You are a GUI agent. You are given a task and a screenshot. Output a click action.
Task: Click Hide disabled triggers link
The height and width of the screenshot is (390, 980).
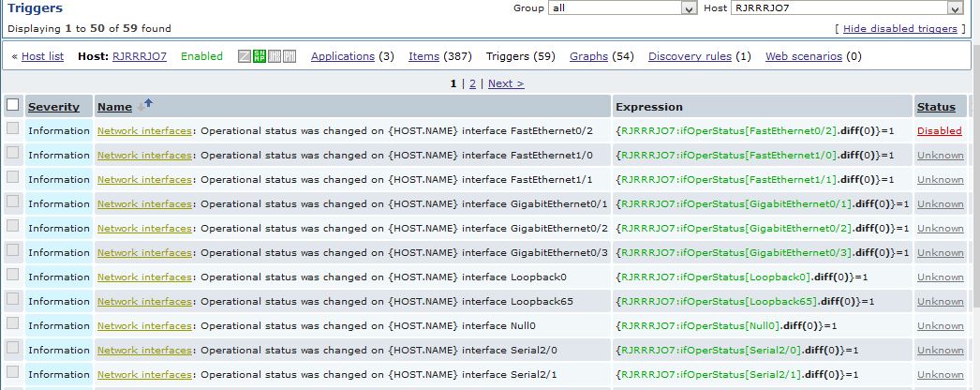point(900,29)
